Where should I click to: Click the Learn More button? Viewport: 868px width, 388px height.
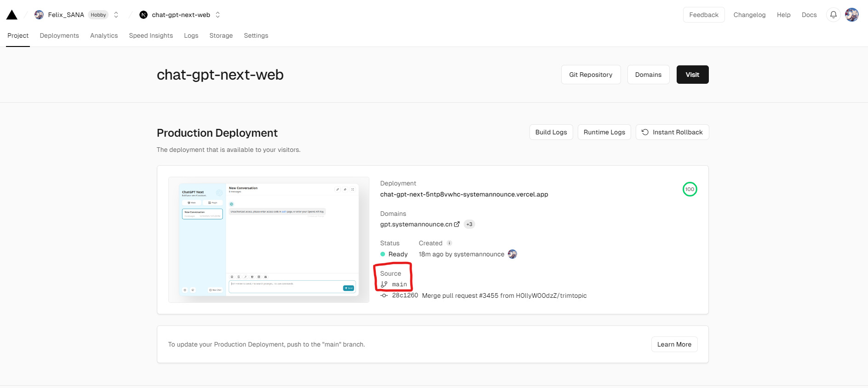(674, 344)
